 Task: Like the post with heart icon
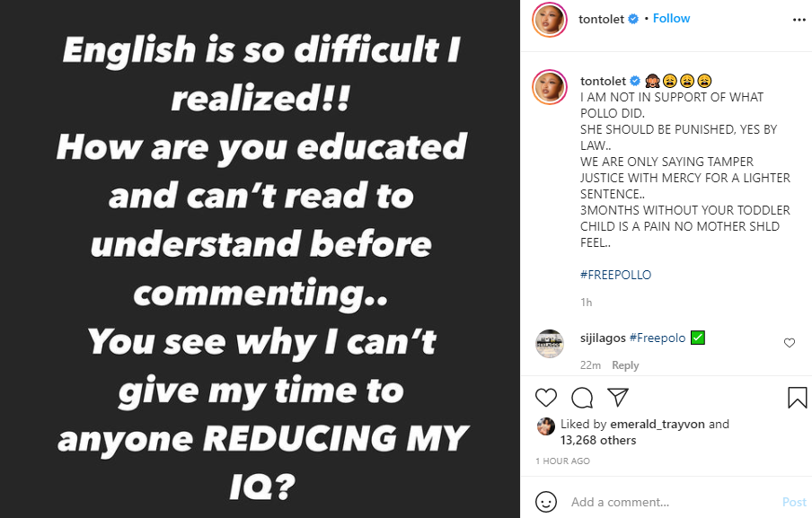(546, 398)
